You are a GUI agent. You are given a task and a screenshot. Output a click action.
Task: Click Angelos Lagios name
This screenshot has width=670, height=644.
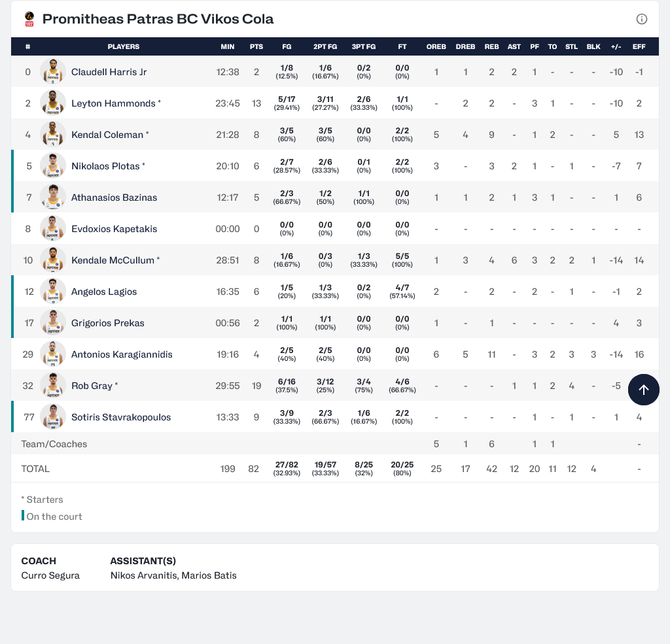[104, 292]
